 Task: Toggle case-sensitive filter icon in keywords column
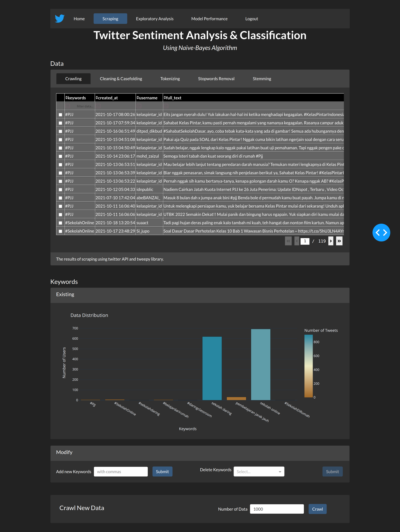pos(68,106)
